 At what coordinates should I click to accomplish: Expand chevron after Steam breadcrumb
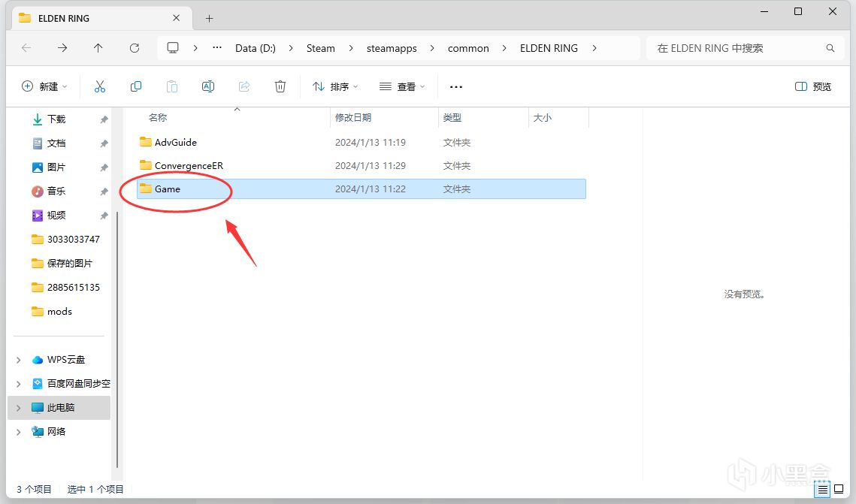click(x=351, y=48)
